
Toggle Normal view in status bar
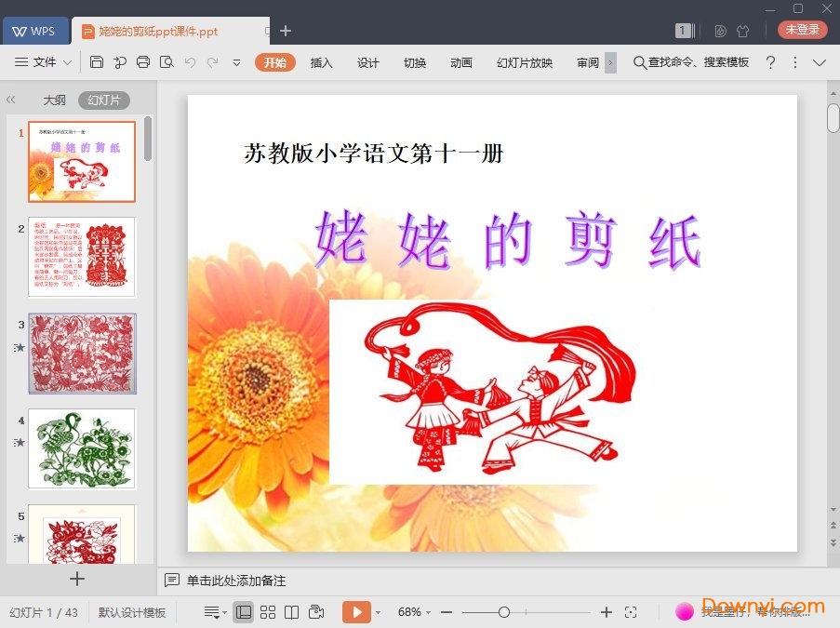243,612
